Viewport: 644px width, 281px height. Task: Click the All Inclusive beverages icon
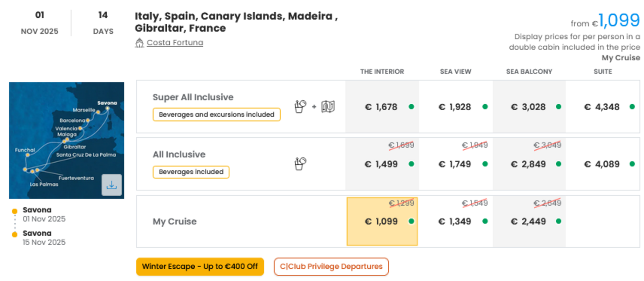click(x=300, y=164)
